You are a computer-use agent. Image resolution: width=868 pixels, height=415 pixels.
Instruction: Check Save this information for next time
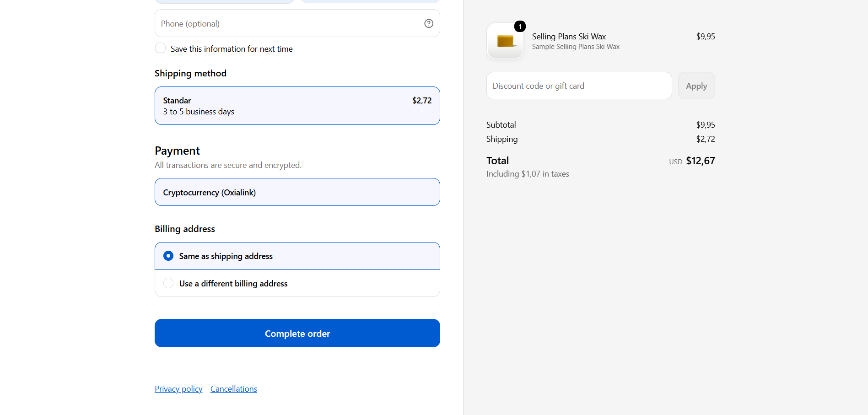160,48
